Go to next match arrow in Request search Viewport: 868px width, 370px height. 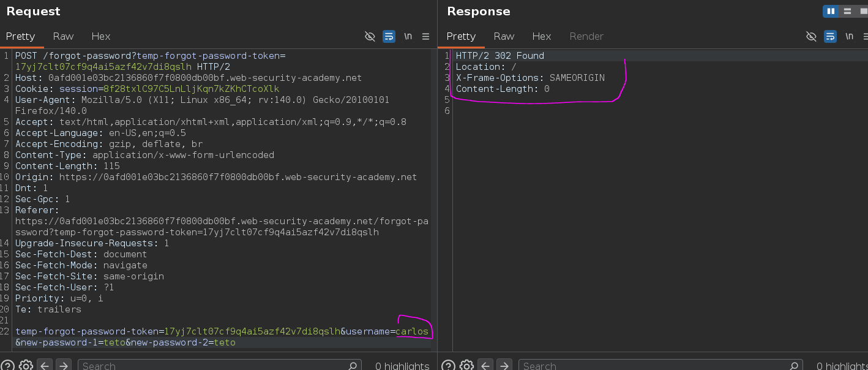pos(63,366)
